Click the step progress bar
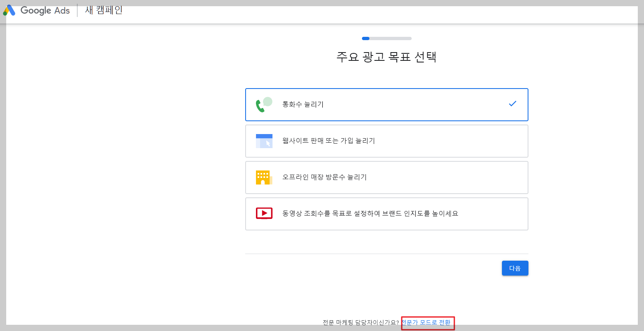This screenshot has width=644, height=331. coord(386,38)
